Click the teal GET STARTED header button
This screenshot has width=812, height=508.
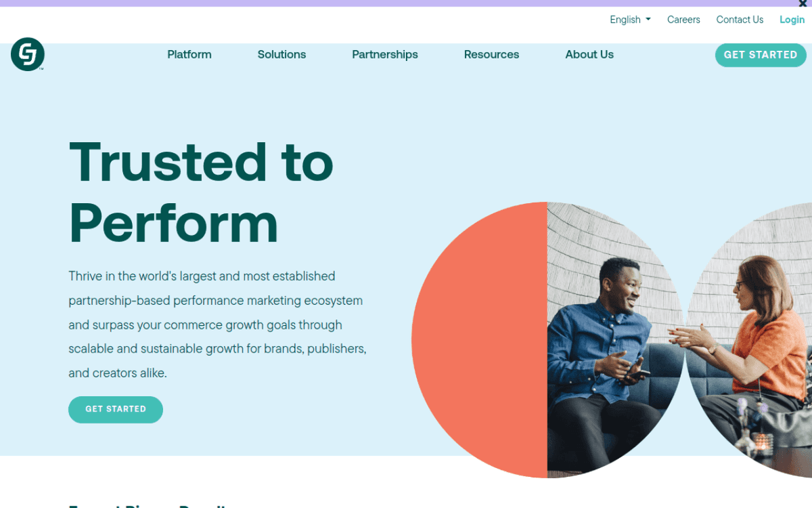761,55
